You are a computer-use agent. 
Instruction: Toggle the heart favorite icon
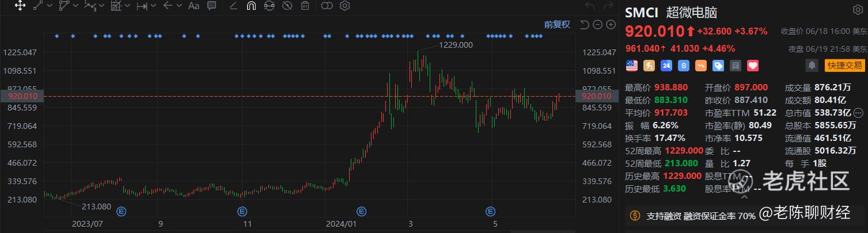click(x=753, y=66)
